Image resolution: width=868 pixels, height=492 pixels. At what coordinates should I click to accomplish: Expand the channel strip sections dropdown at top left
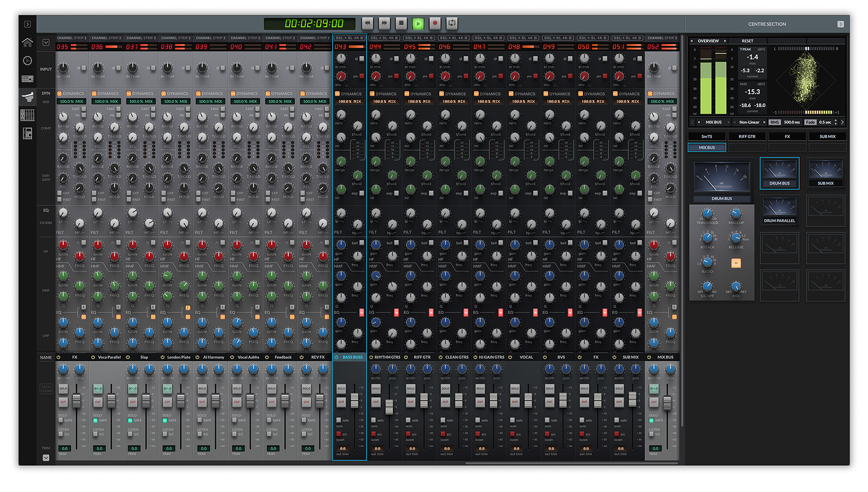pyautogui.click(x=46, y=42)
